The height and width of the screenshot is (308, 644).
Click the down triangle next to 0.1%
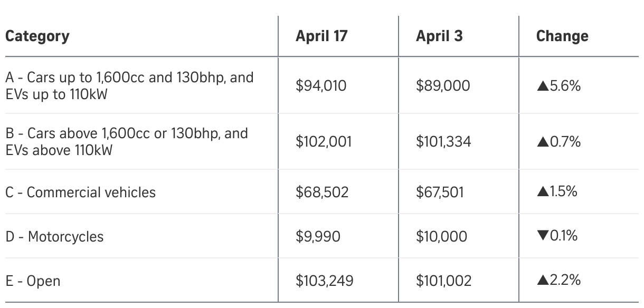point(541,236)
